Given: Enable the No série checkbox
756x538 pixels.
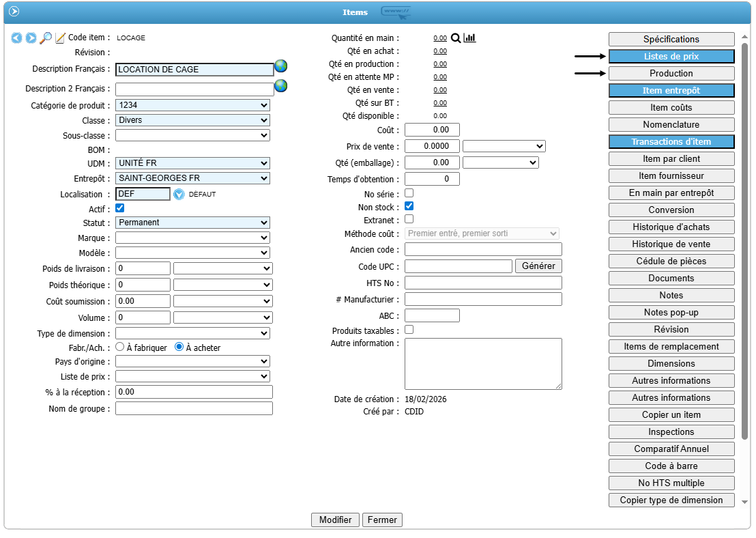Looking at the screenshot, I should point(409,193).
